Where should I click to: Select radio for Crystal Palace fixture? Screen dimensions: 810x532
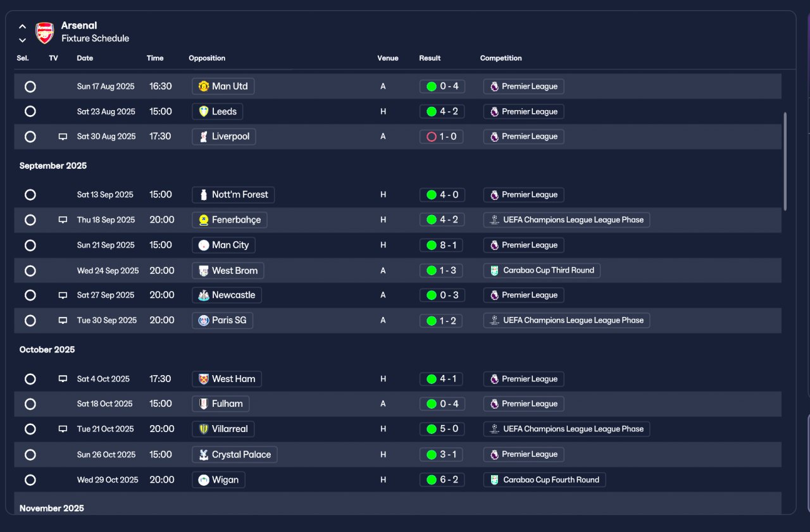tap(30, 455)
